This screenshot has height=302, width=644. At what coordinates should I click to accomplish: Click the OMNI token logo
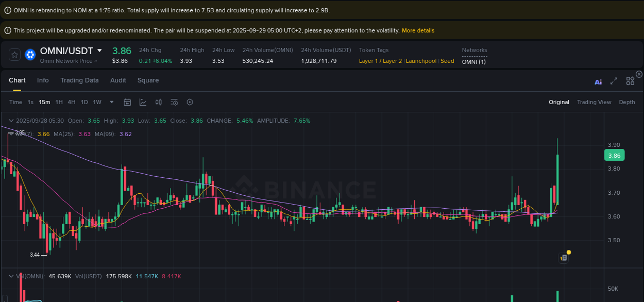30,55
